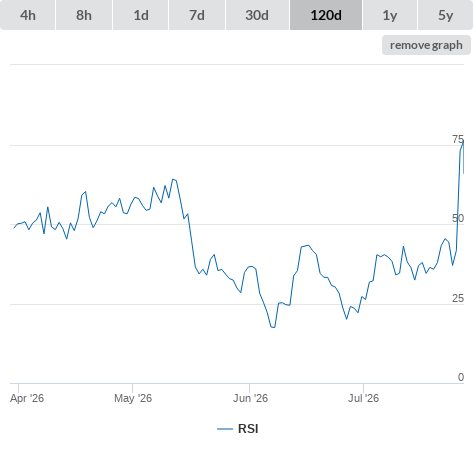Show the 5y time range
This screenshot has height=455, width=474.
(x=446, y=15)
